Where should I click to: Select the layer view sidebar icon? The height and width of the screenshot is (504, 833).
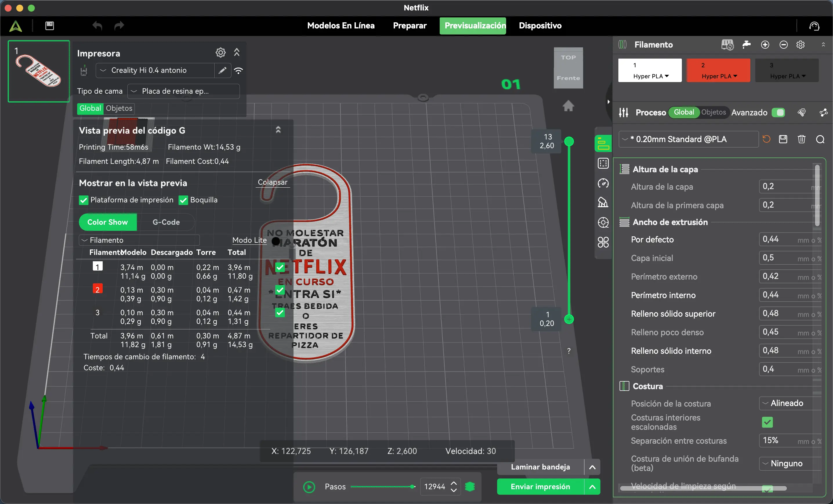(603, 144)
